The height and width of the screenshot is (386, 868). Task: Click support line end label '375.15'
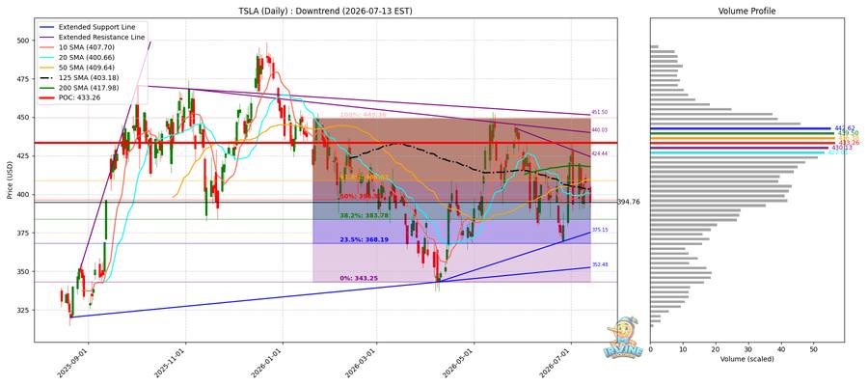click(600, 230)
